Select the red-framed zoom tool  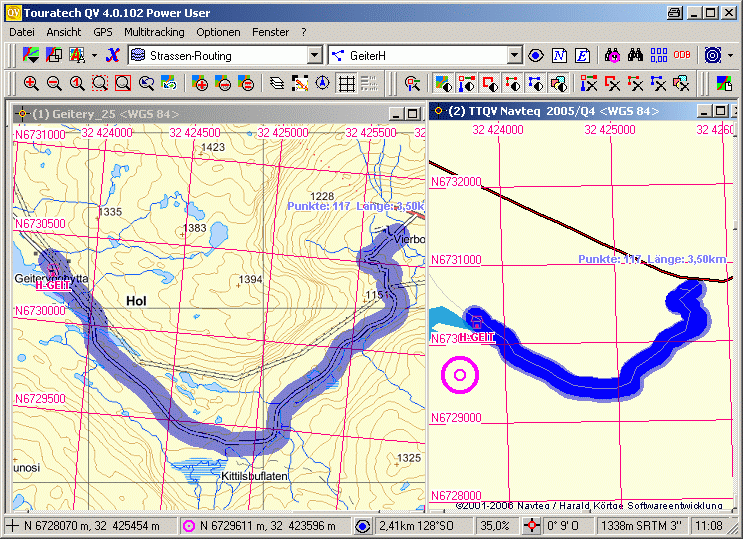point(123,84)
